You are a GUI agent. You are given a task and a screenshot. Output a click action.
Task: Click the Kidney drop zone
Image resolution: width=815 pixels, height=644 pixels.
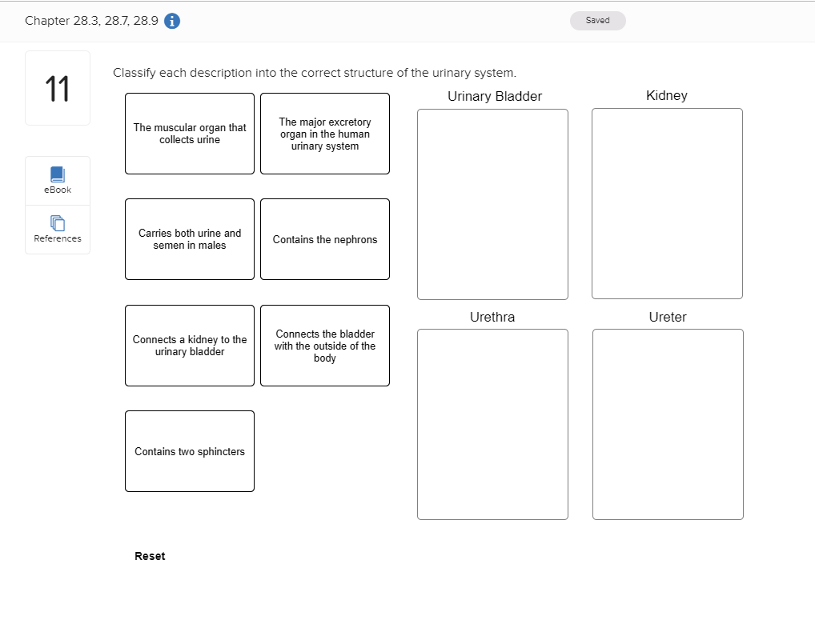[x=667, y=204]
